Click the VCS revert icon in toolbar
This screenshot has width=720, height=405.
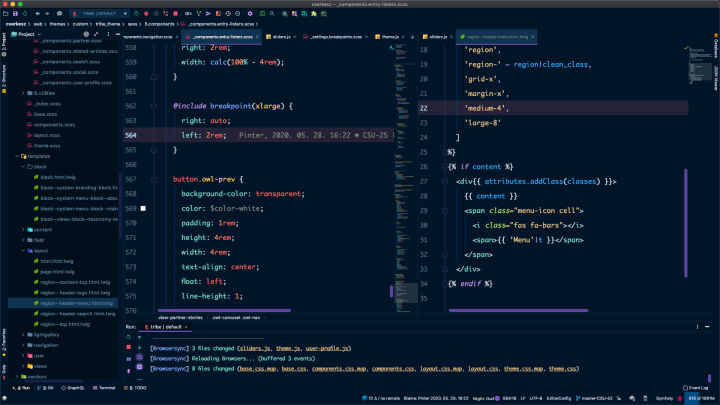click(237, 14)
